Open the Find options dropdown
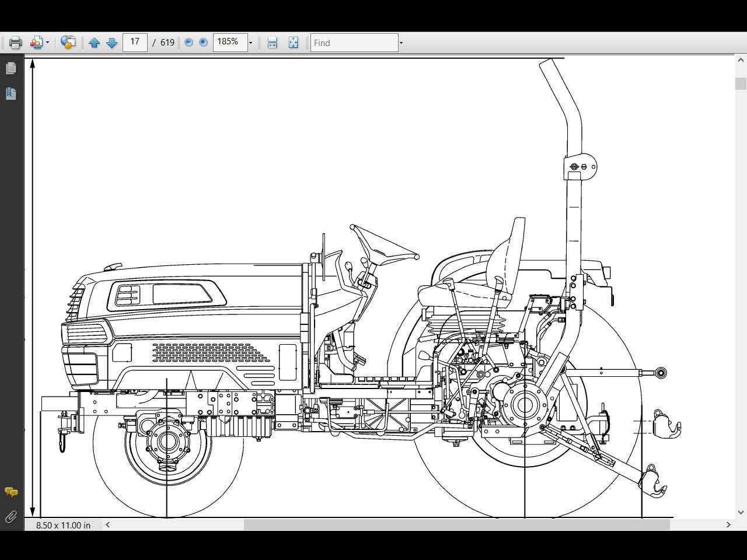 [401, 42]
